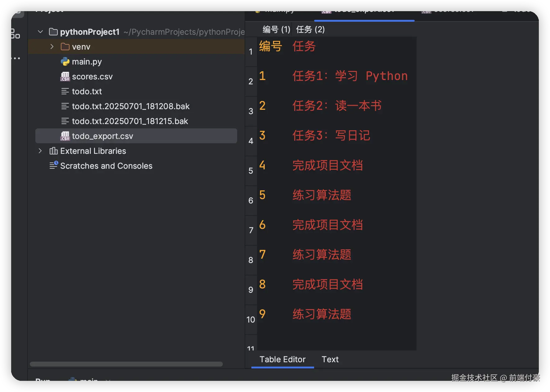Click the text file icon beside todo.txt
Image resolution: width=550 pixels, height=392 pixels.
click(x=65, y=91)
